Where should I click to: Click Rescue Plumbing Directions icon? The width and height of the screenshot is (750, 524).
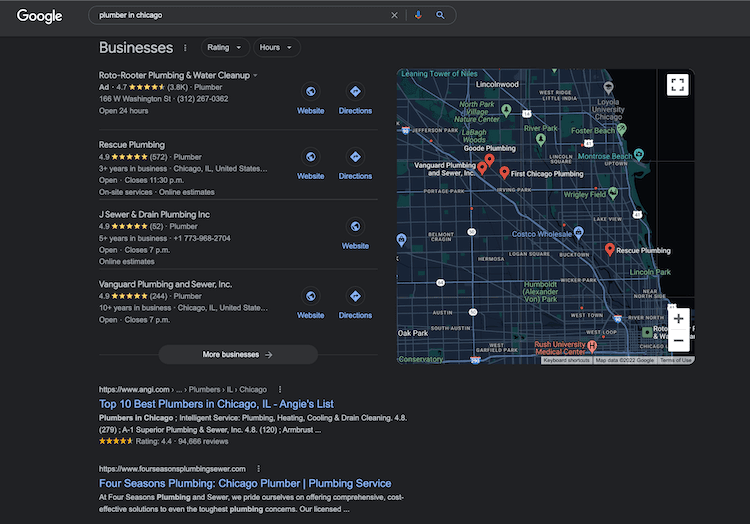(x=355, y=157)
